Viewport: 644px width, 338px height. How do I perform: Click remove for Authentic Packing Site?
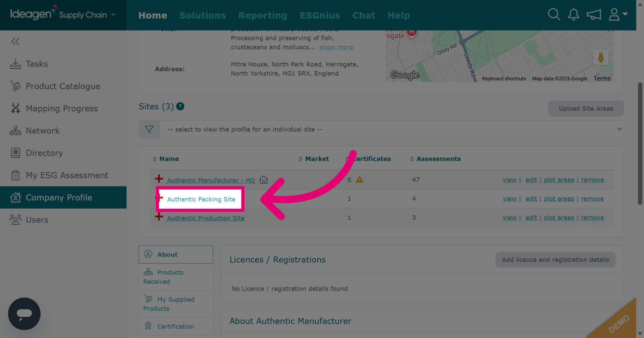tap(592, 199)
